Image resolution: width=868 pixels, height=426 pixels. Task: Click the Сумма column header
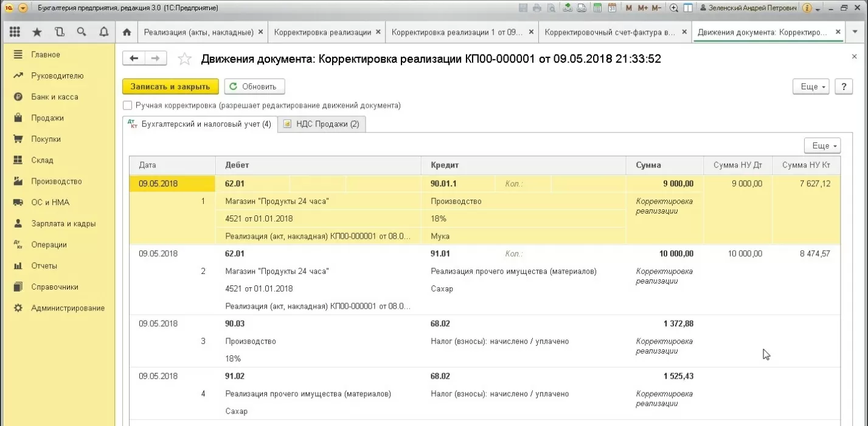pos(648,165)
